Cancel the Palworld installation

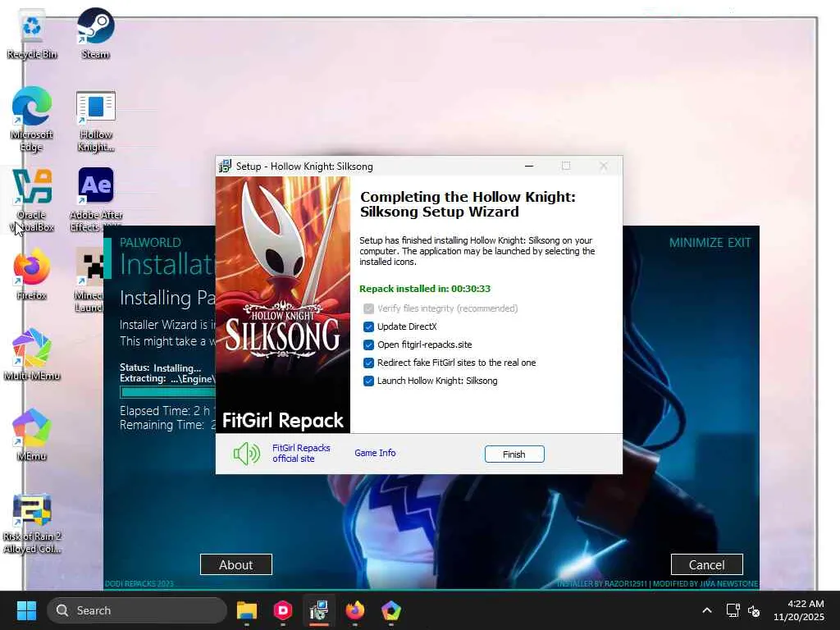(x=706, y=564)
